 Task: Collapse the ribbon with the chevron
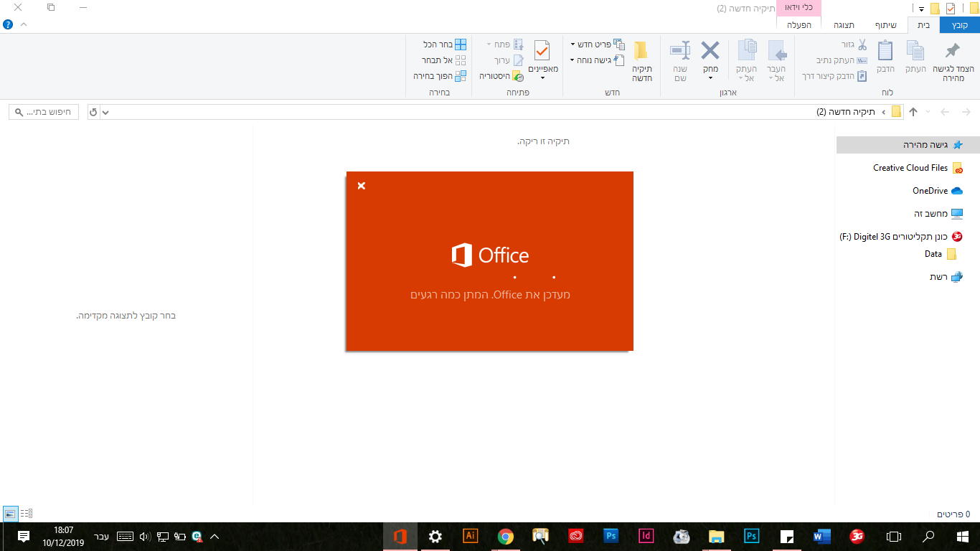(x=24, y=24)
